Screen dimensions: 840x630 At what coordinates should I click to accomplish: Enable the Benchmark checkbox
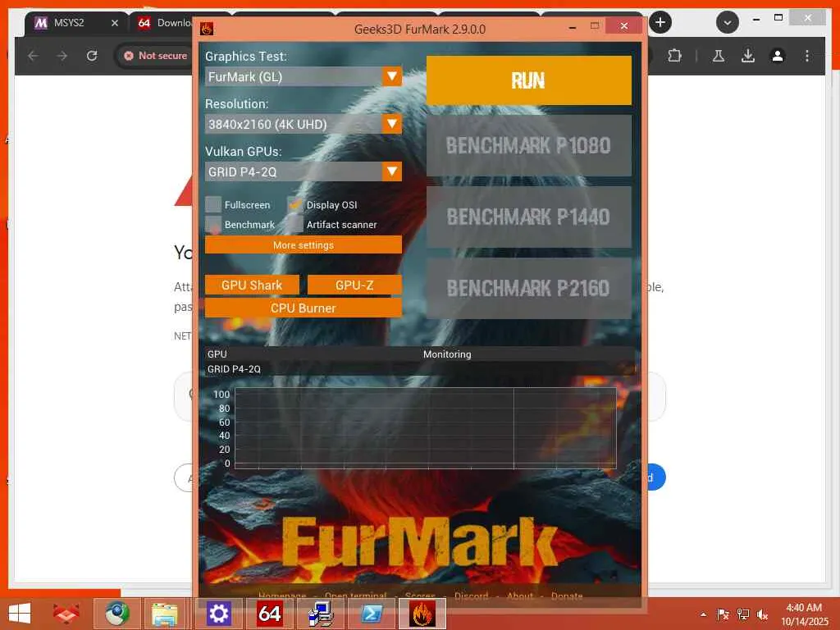213,225
